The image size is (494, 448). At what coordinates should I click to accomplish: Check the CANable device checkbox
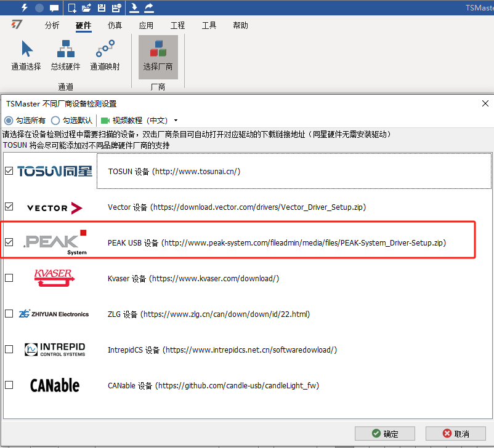tap(9, 385)
